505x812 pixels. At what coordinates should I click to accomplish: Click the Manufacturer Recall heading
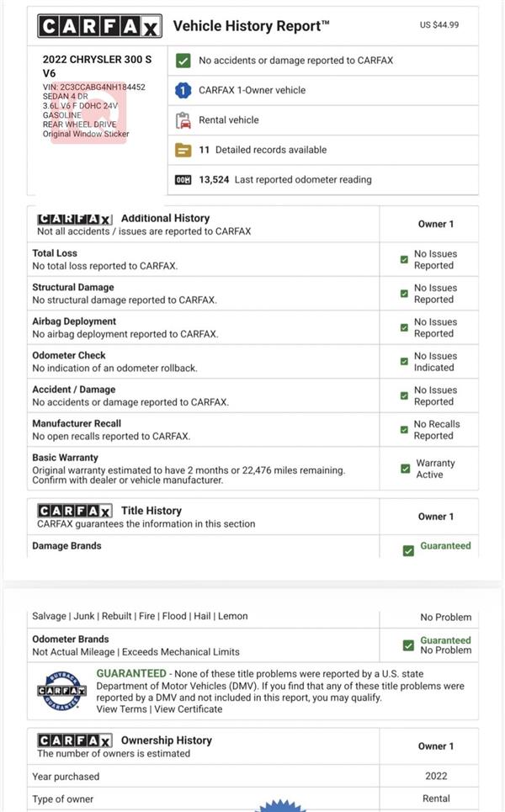pos(77,423)
